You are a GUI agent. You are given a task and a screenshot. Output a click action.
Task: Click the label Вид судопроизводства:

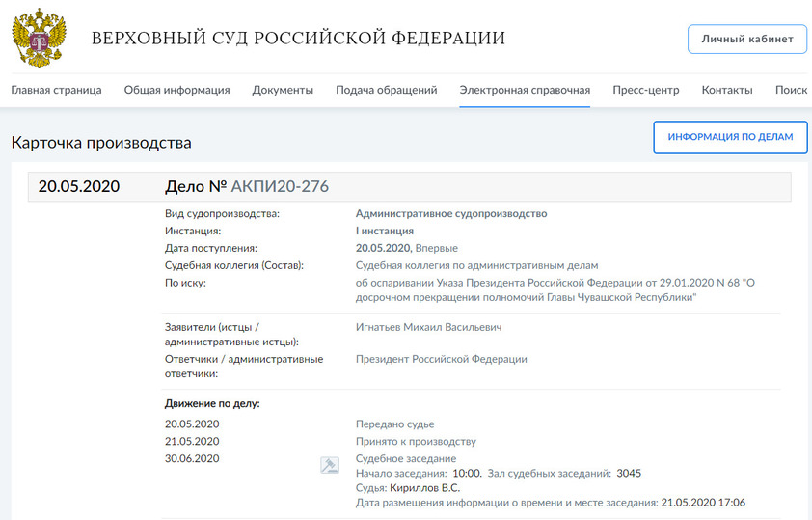click(222, 213)
